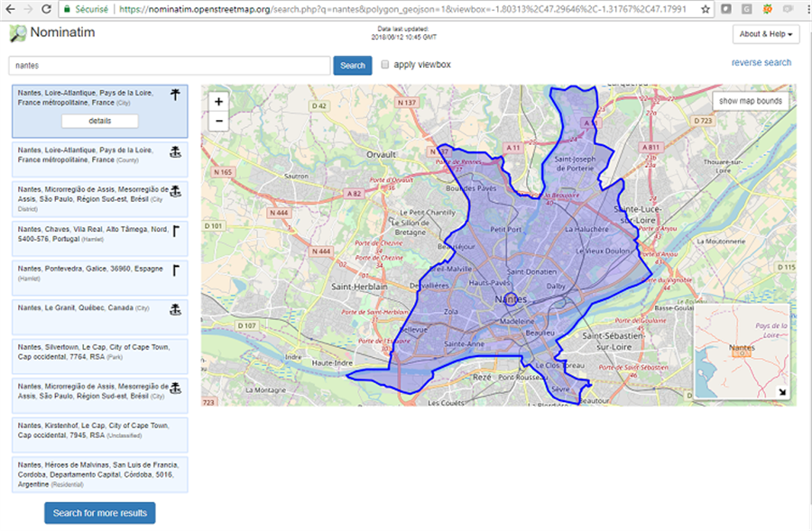Click the browser forward arrow
The height and width of the screenshot is (531, 812).
click(x=28, y=9)
